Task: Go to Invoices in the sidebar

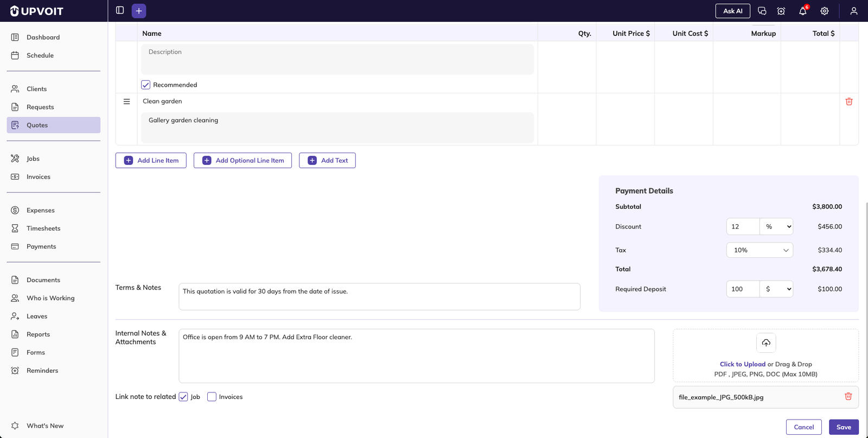Action: coord(38,177)
